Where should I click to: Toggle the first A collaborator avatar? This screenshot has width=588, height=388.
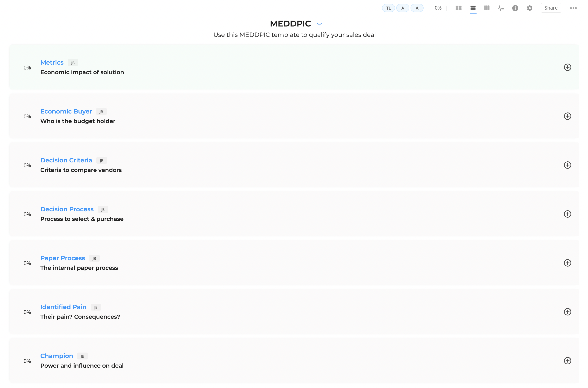coord(403,8)
